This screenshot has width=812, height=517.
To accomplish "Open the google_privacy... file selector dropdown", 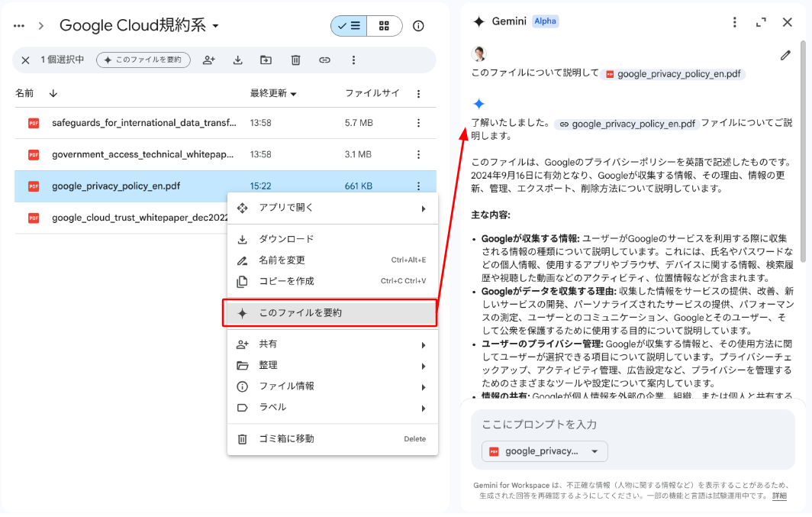I will click(x=545, y=451).
